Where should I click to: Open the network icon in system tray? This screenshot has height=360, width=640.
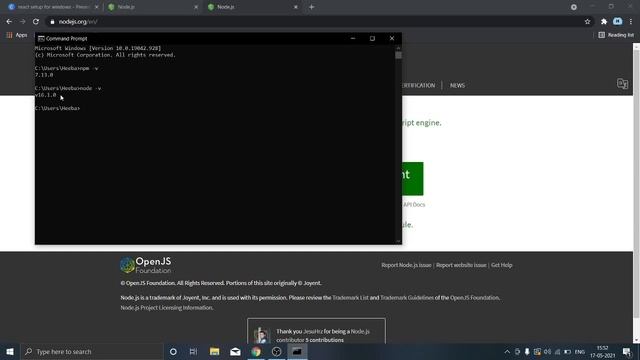click(x=557, y=351)
